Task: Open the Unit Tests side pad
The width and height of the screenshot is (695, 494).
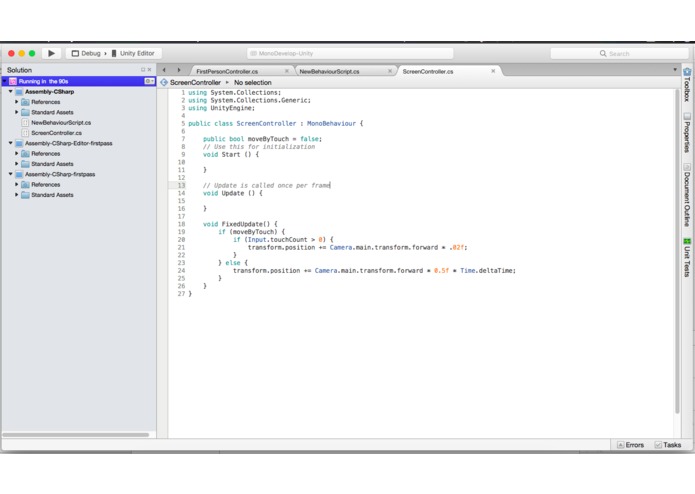Action: click(x=687, y=258)
